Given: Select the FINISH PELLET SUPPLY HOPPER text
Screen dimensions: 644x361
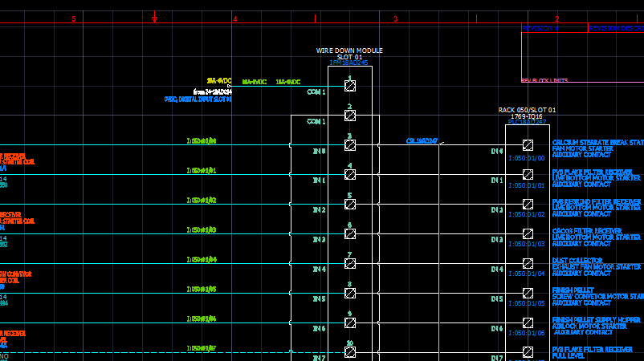Looking at the screenshot, I should click(597, 319).
